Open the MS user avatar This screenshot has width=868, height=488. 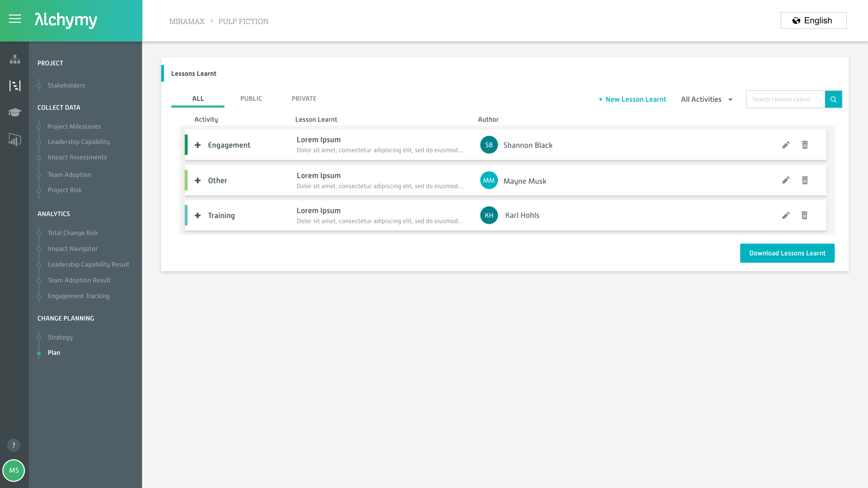pyautogui.click(x=14, y=470)
